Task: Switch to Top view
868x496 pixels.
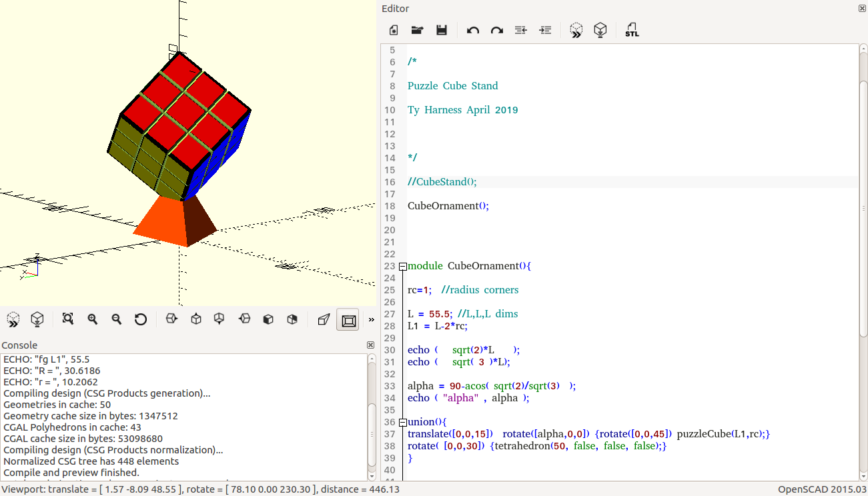Action: [x=195, y=319]
